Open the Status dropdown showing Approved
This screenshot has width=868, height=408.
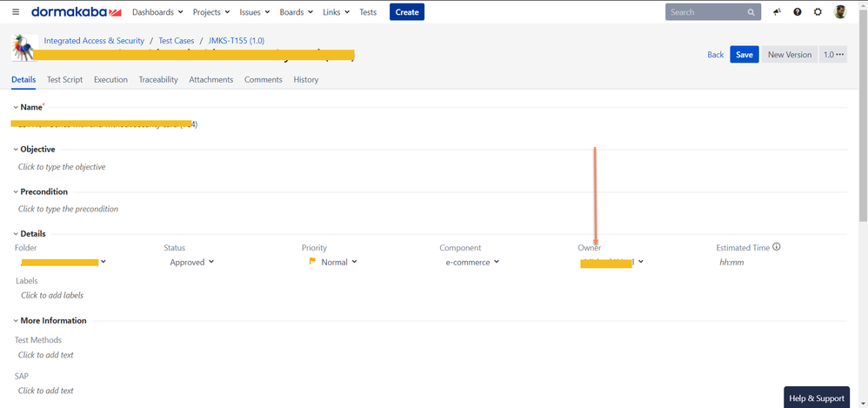click(x=191, y=262)
